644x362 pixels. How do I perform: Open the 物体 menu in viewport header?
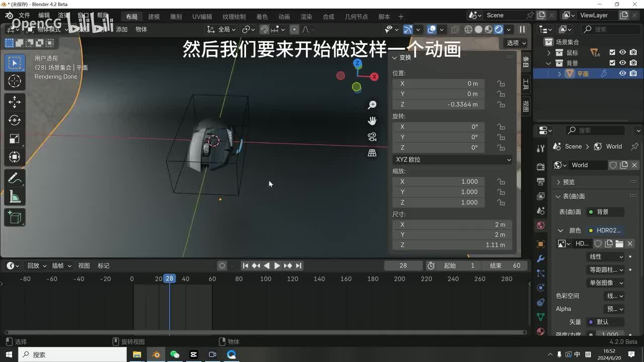(x=141, y=29)
